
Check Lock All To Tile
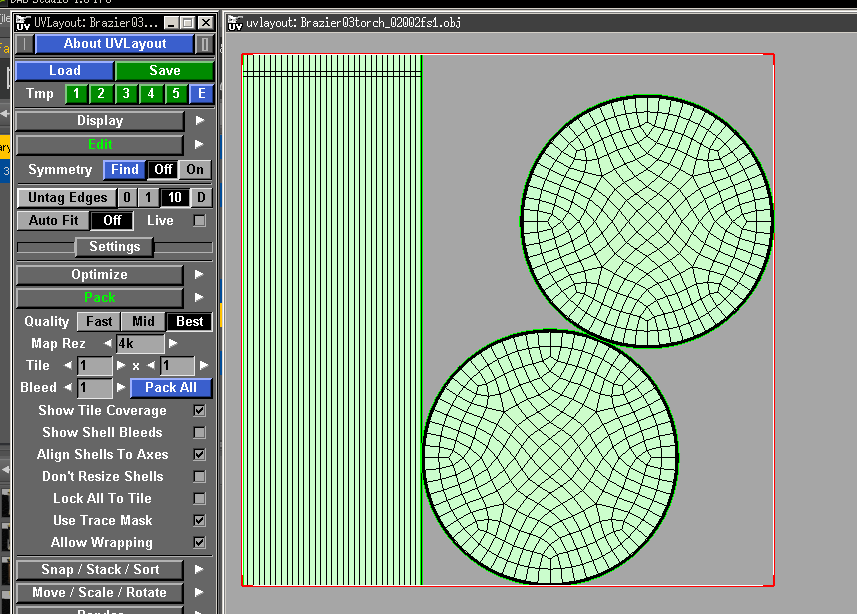coord(199,499)
